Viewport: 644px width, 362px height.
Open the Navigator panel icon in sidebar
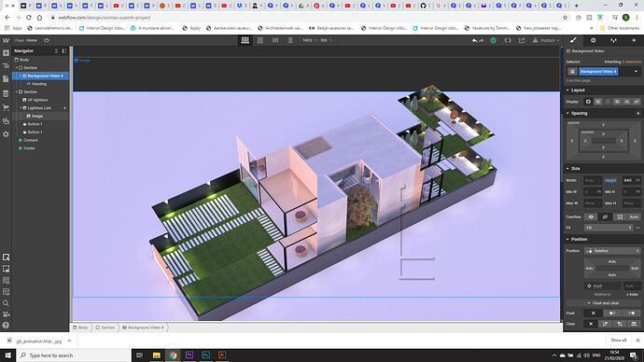click(x=6, y=65)
